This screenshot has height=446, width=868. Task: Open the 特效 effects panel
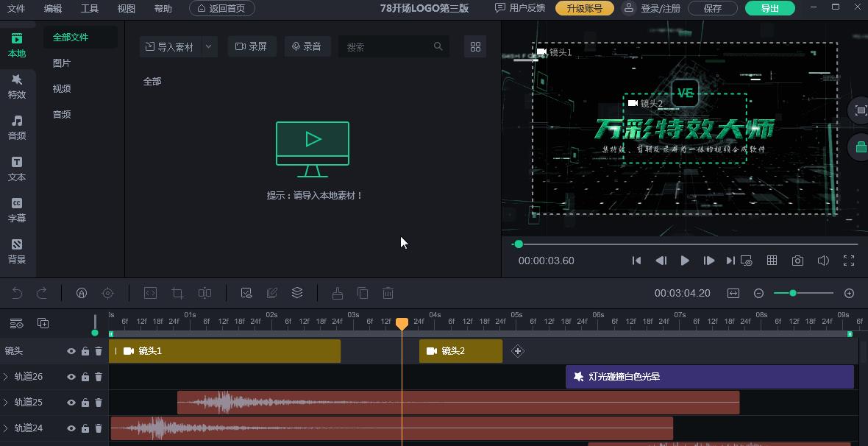tap(17, 86)
